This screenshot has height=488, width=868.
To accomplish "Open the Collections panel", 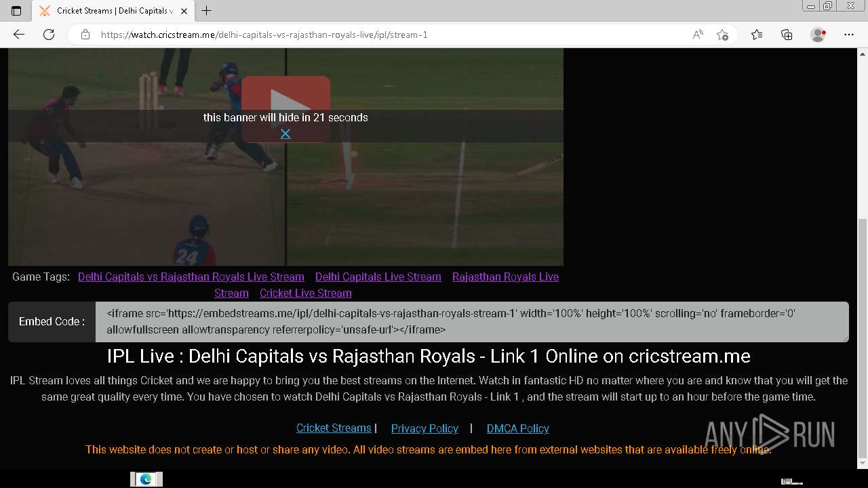I will (787, 35).
